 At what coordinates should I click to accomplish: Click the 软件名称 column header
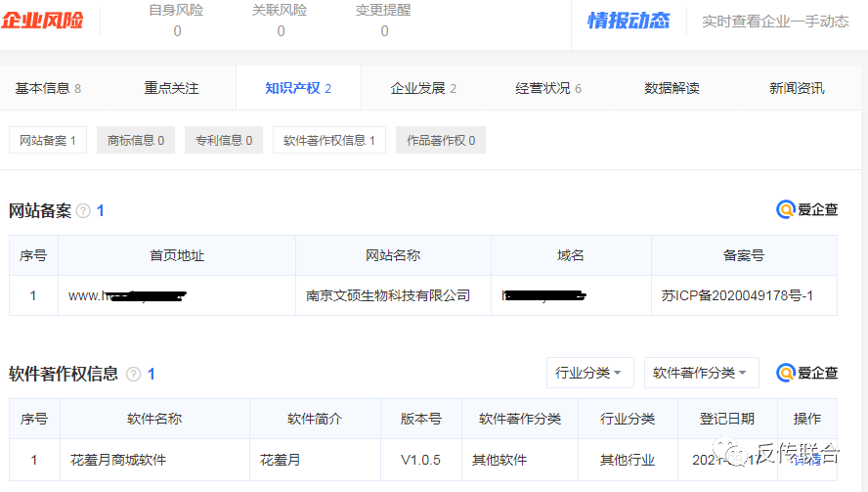coord(154,419)
